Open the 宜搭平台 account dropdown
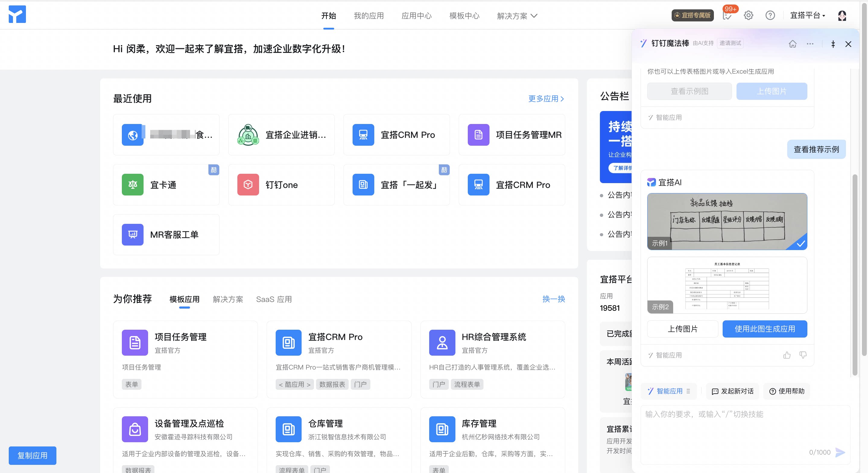Viewport: 868px width, 473px height. (x=808, y=15)
